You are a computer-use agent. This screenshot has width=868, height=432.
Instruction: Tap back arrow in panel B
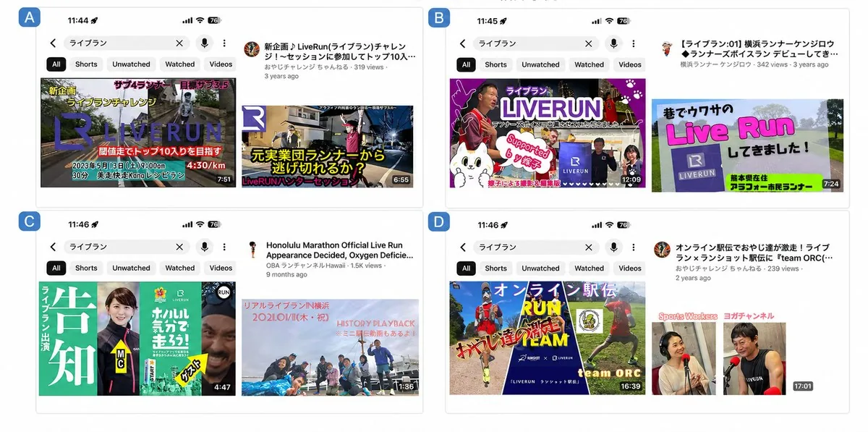[x=463, y=43]
